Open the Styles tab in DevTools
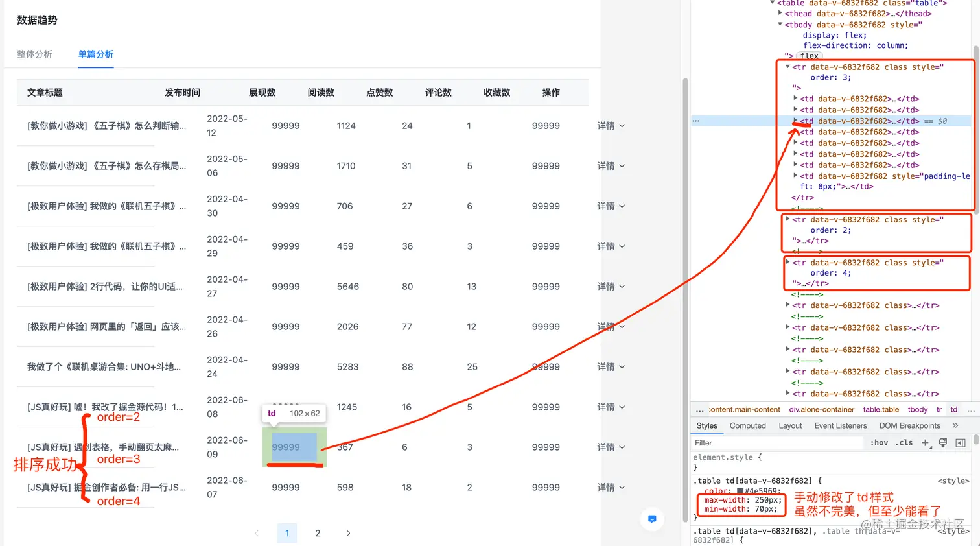 click(x=706, y=425)
